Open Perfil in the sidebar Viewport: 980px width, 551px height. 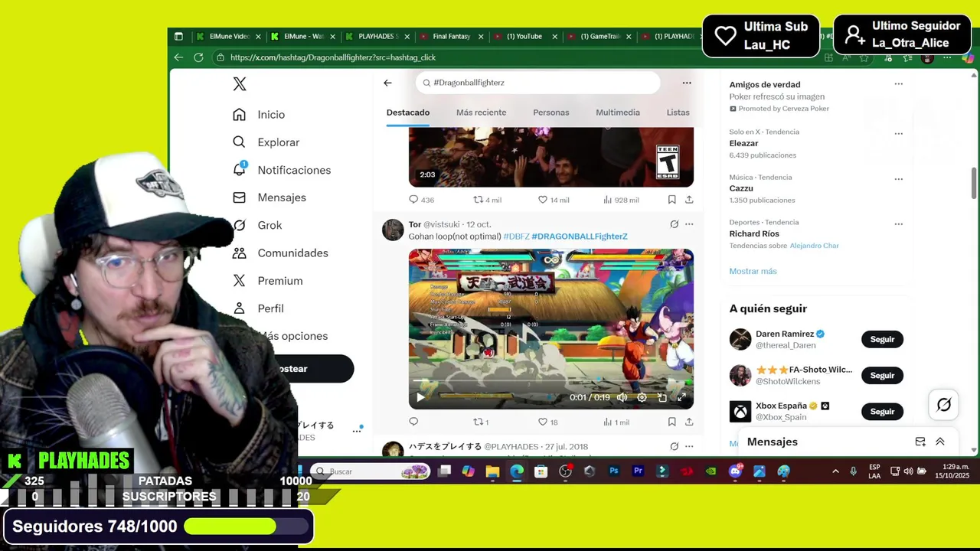(259, 308)
